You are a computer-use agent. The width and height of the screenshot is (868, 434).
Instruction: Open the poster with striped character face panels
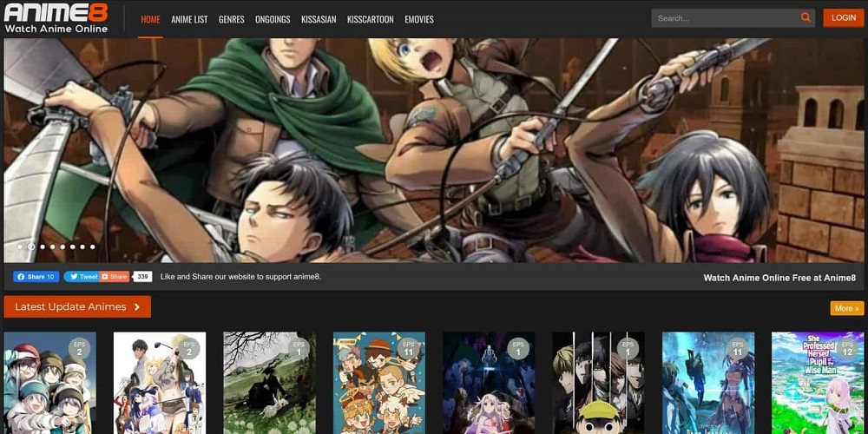pos(598,383)
